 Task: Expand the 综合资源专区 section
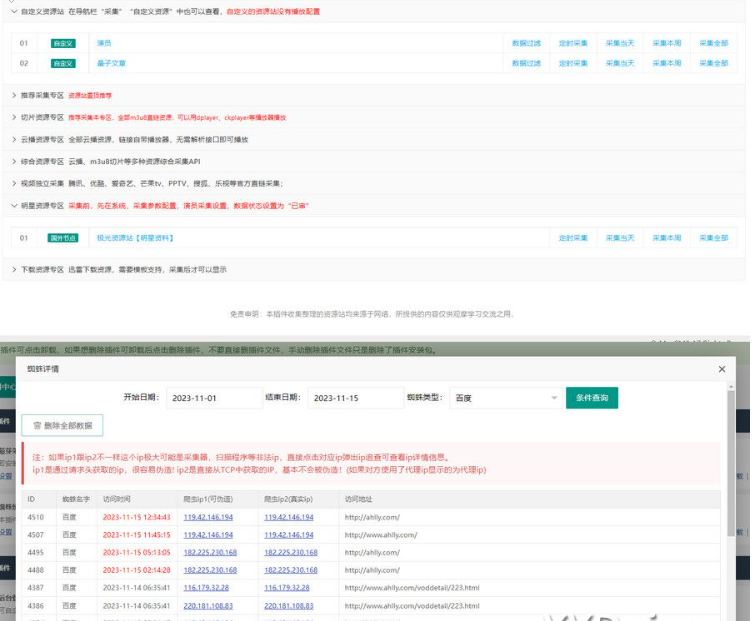(x=13, y=161)
